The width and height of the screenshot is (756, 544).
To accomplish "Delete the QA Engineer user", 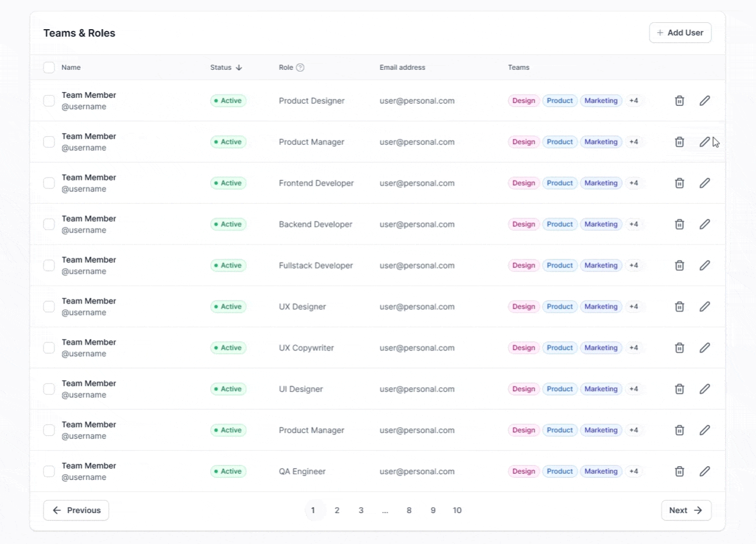I will click(x=679, y=471).
